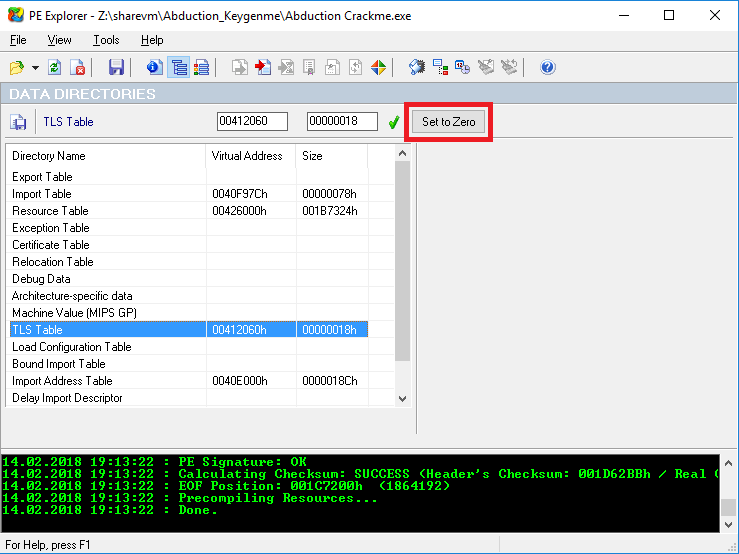The height and width of the screenshot is (554, 739).
Task: Click the Reload file green-arrows icon
Action: 54,67
